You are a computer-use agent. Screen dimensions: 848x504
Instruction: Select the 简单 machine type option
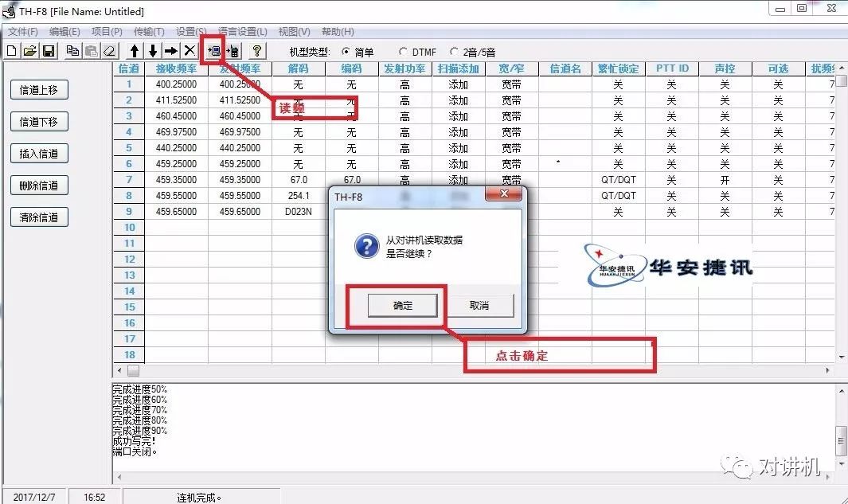(x=346, y=51)
